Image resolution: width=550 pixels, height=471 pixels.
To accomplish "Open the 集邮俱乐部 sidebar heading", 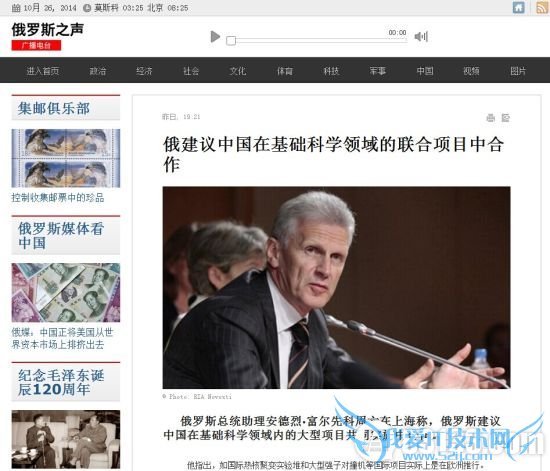I will [x=54, y=108].
